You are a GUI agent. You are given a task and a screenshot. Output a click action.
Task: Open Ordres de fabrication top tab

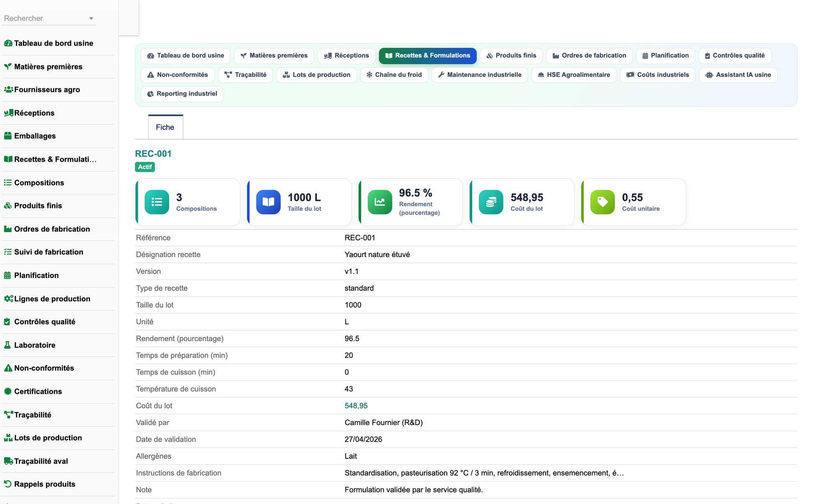(x=589, y=56)
